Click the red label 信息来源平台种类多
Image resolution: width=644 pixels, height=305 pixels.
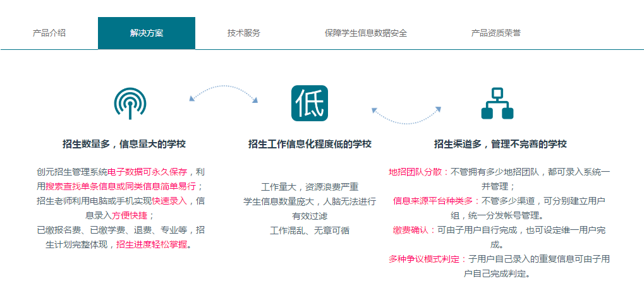point(432,201)
